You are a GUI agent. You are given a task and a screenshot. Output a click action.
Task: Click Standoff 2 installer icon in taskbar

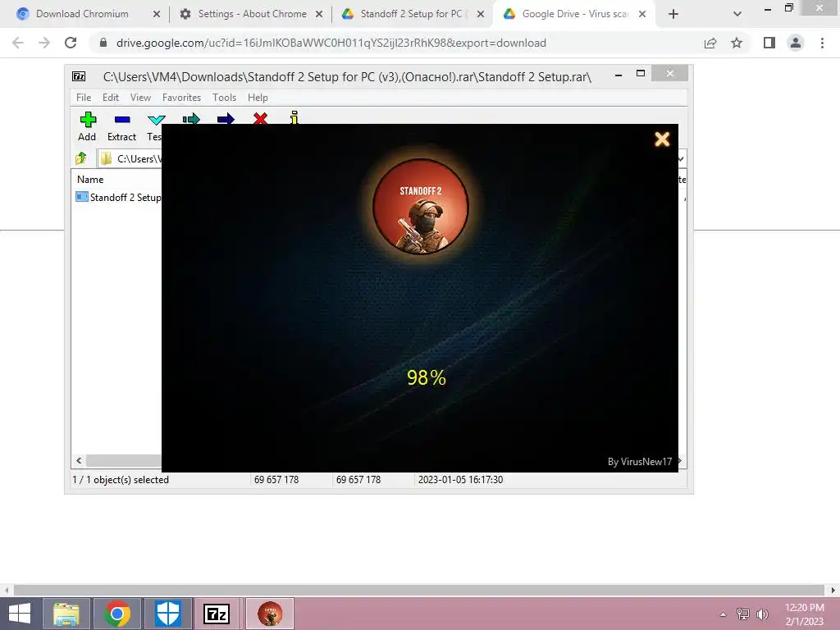point(270,614)
